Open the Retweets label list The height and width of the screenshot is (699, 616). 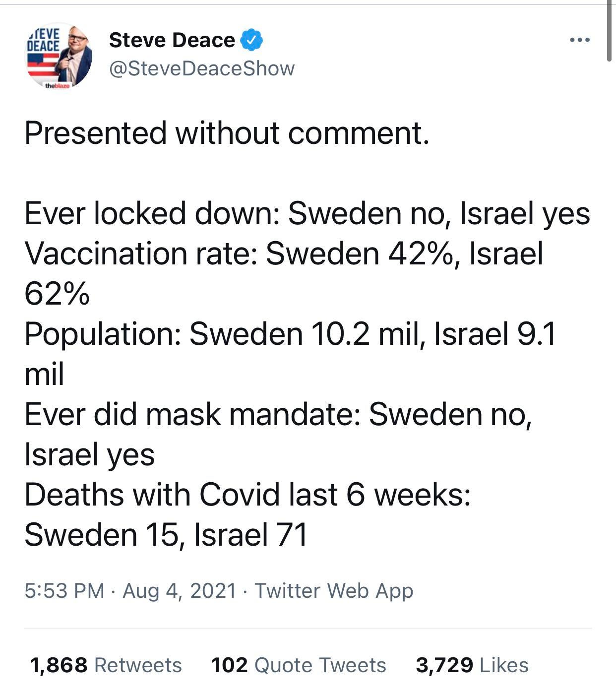click(x=138, y=665)
